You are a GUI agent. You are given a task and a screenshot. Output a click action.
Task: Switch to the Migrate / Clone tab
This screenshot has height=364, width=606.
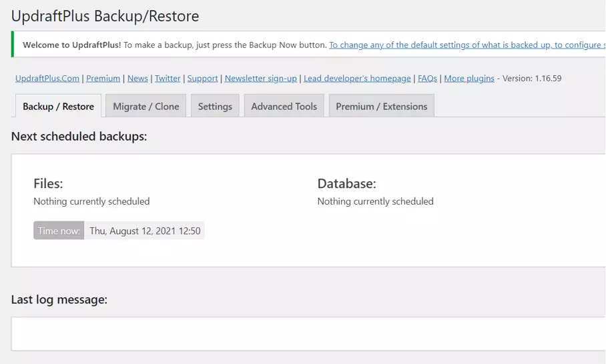click(145, 106)
